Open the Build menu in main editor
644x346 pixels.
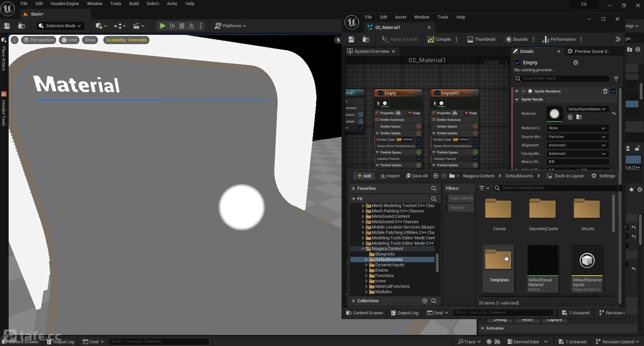(134, 4)
